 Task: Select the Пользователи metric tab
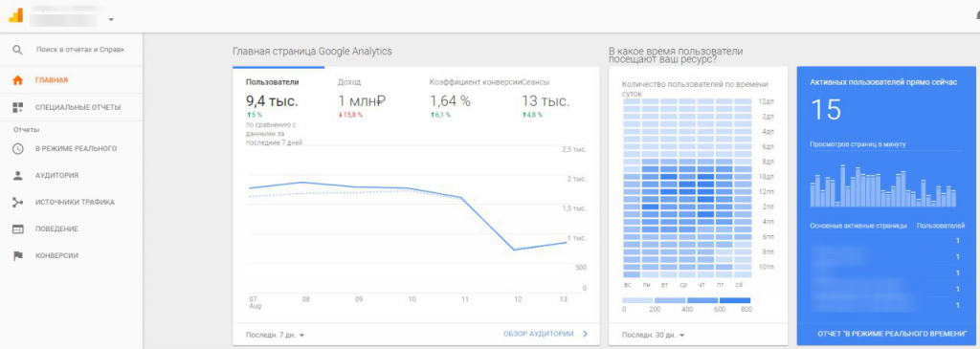pos(273,82)
